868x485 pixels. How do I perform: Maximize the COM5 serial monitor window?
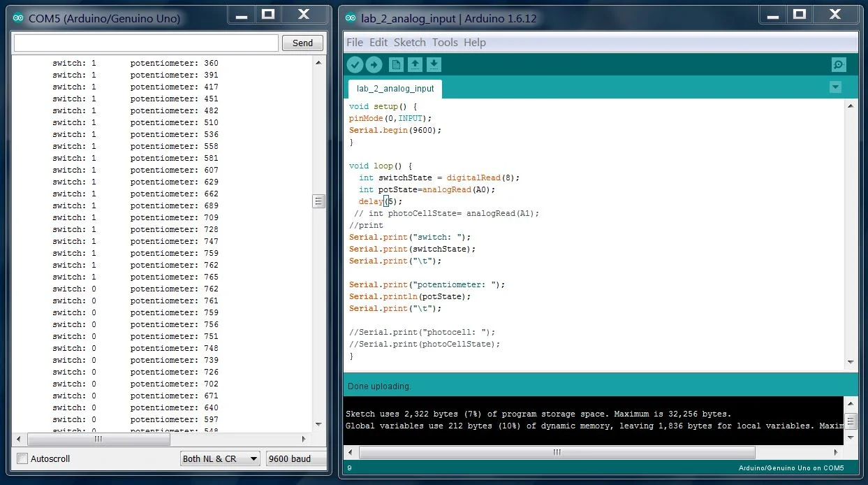point(268,14)
